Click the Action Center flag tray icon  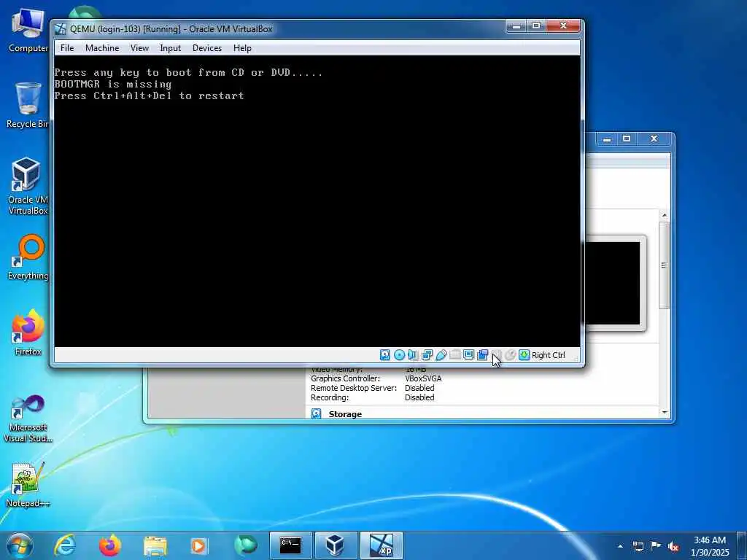(656, 546)
